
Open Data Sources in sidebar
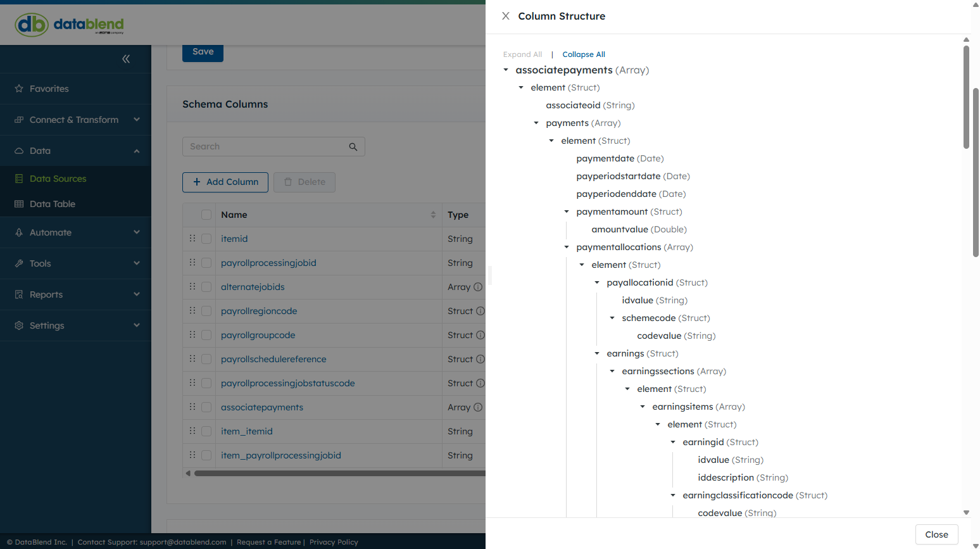(58, 179)
